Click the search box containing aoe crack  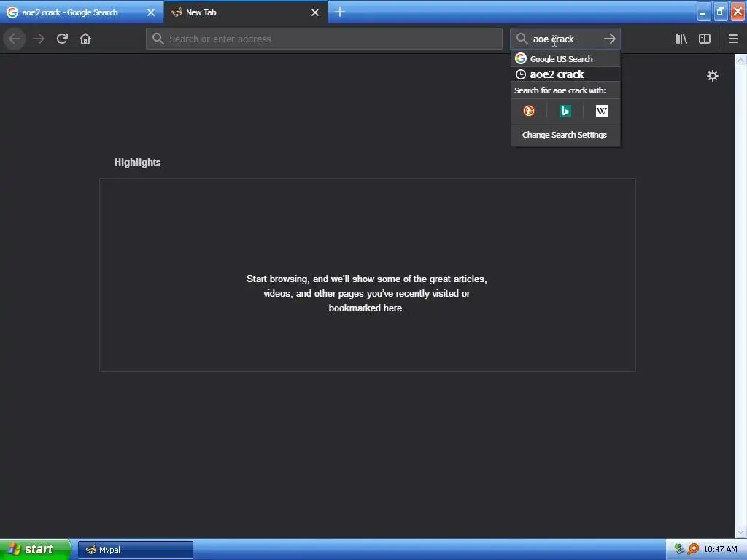click(565, 39)
